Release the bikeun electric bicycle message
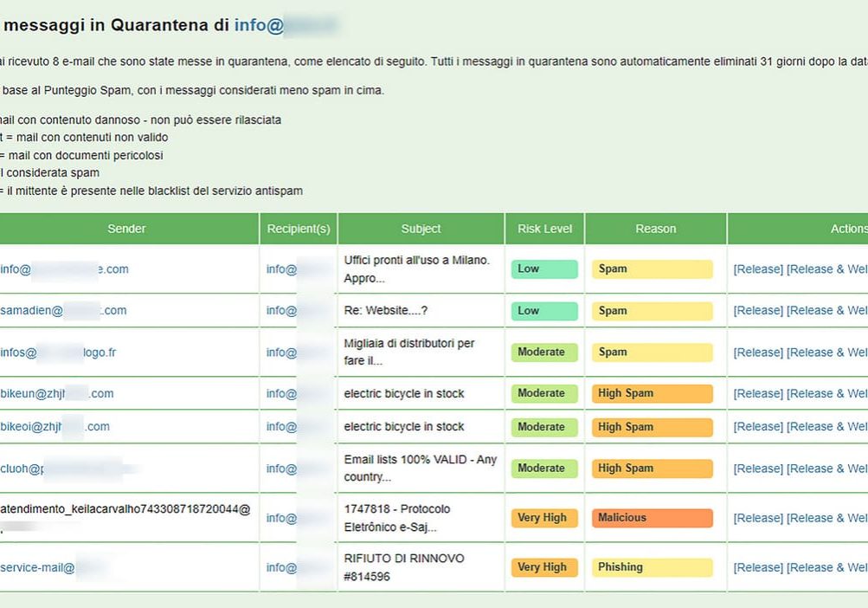 758,393
